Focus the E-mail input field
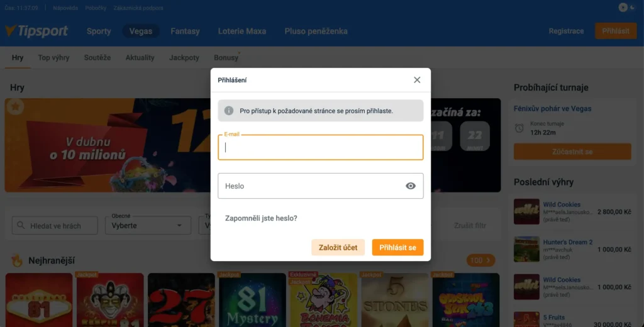 click(320, 148)
